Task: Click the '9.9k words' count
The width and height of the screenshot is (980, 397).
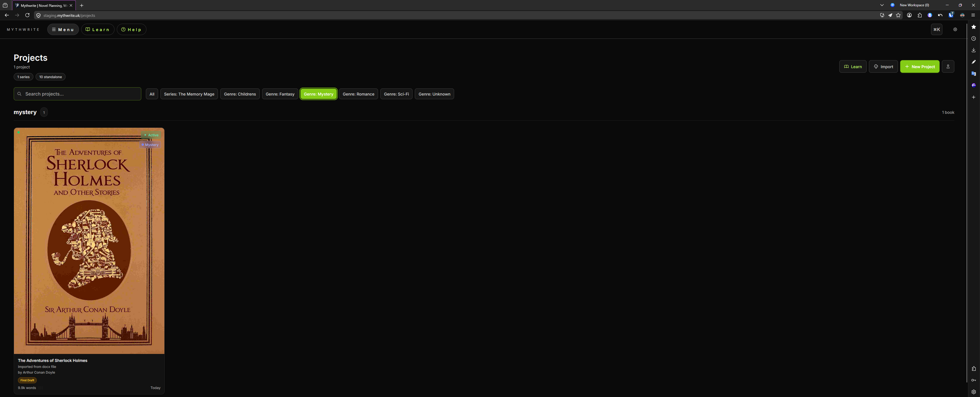Action: pos(27,388)
